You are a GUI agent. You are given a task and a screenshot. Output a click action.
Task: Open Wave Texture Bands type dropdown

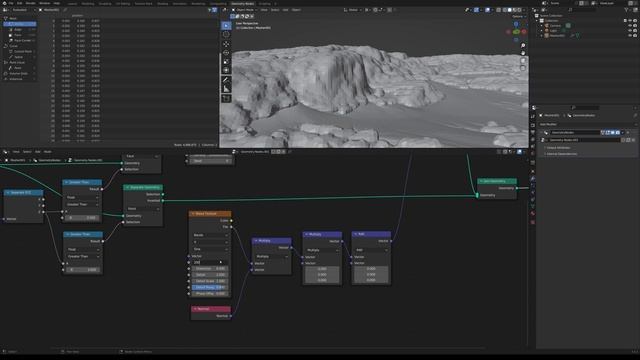pos(210,235)
